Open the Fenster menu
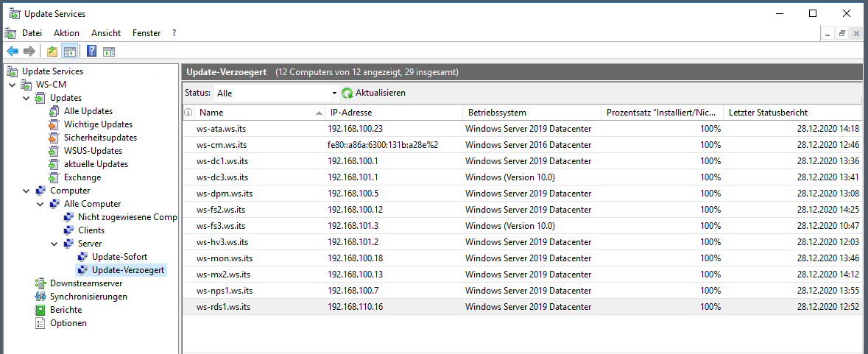 147,33
